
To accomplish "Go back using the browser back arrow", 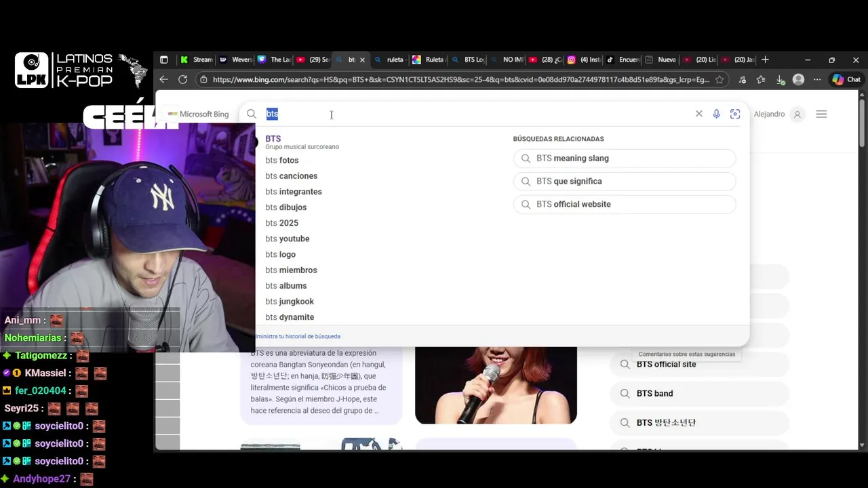I will click(163, 79).
